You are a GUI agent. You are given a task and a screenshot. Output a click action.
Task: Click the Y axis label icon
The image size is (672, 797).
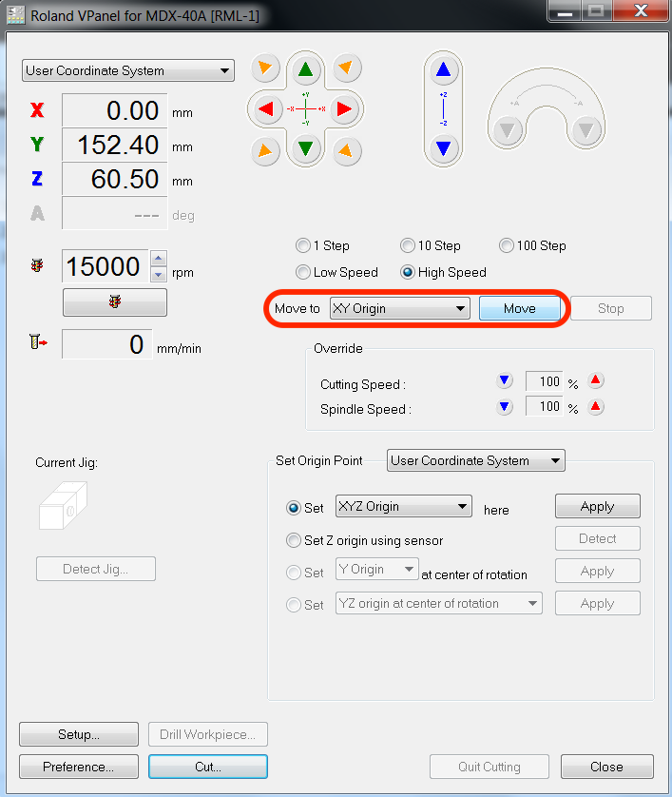(x=37, y=145)
